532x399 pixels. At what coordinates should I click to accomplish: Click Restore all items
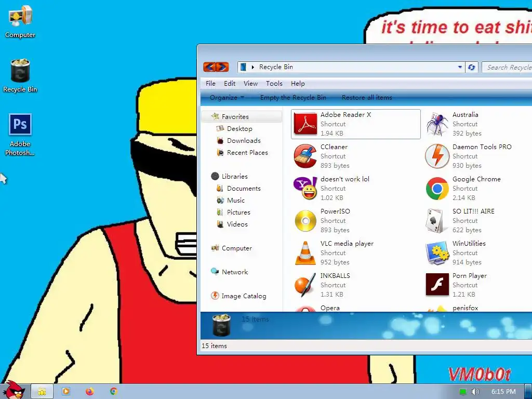coord(367,97)
